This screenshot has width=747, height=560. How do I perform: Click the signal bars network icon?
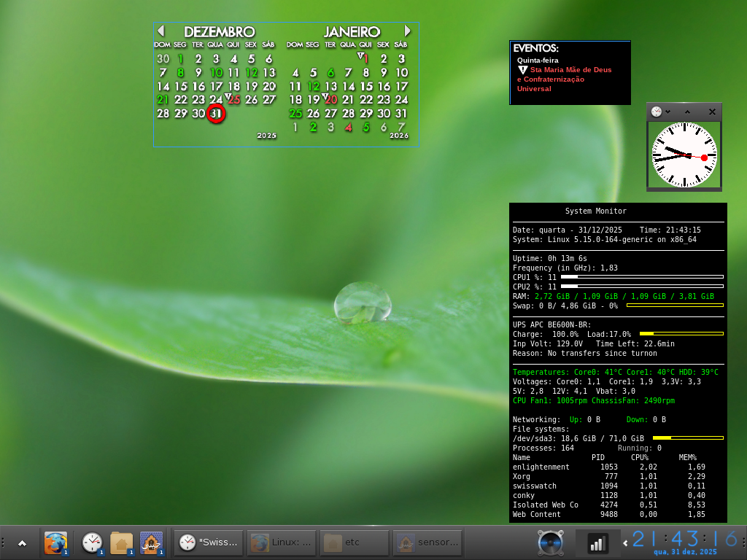tap(598, 543)
